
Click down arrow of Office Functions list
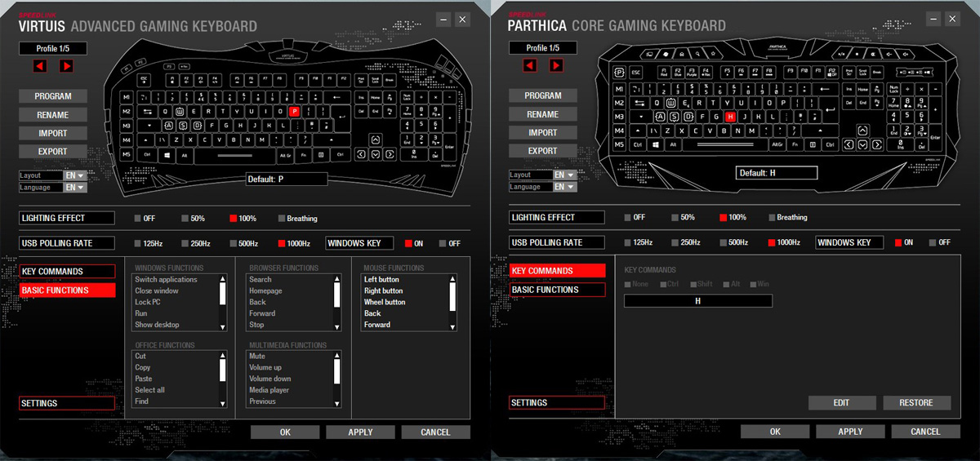223,403
